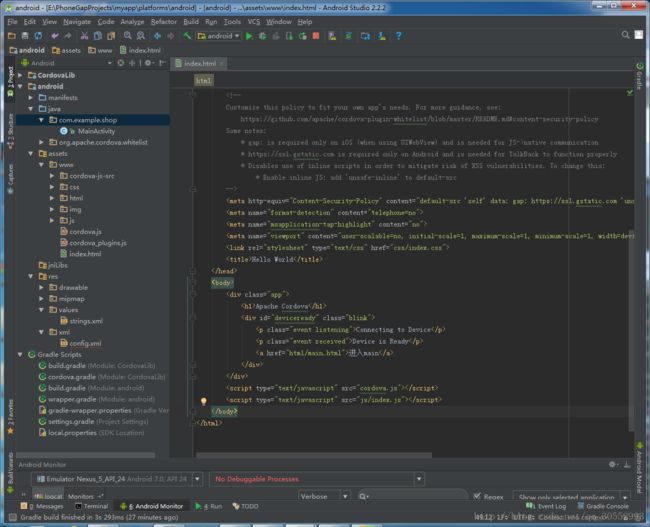
Task: Click the Project Structure icon
Action: pos(365,36)
